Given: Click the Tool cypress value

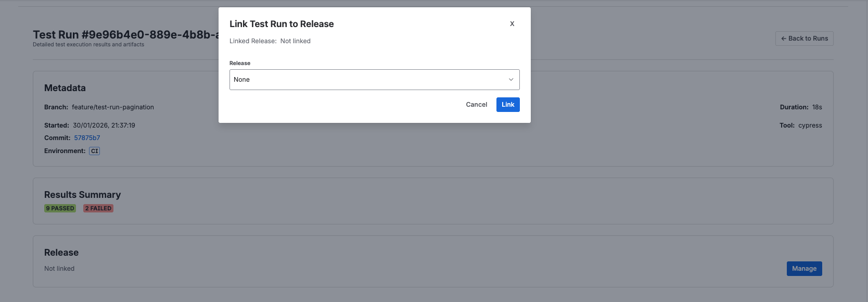Looking at the screenshot, I should [810, 125].
